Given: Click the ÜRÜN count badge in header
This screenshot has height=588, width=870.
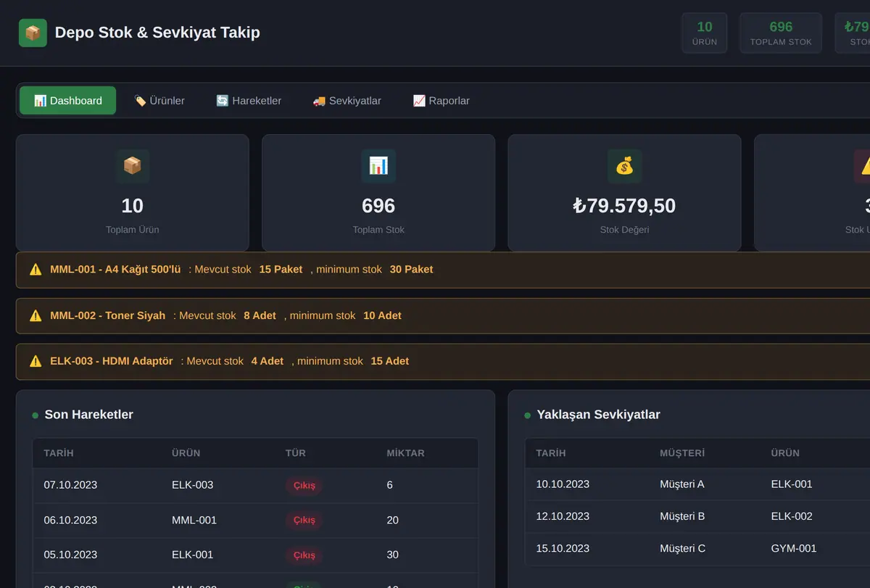Looking at the screenshot, I should [705, 33].
